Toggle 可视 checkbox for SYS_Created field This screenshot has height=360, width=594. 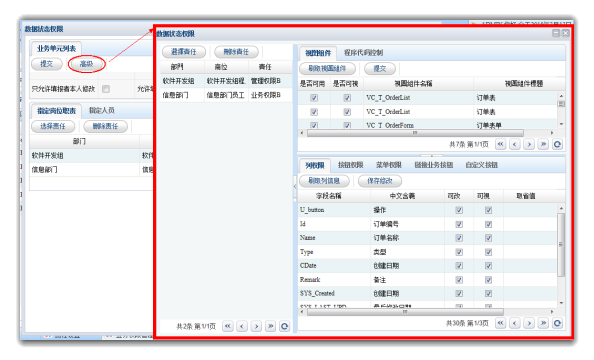tap(488, 294)
